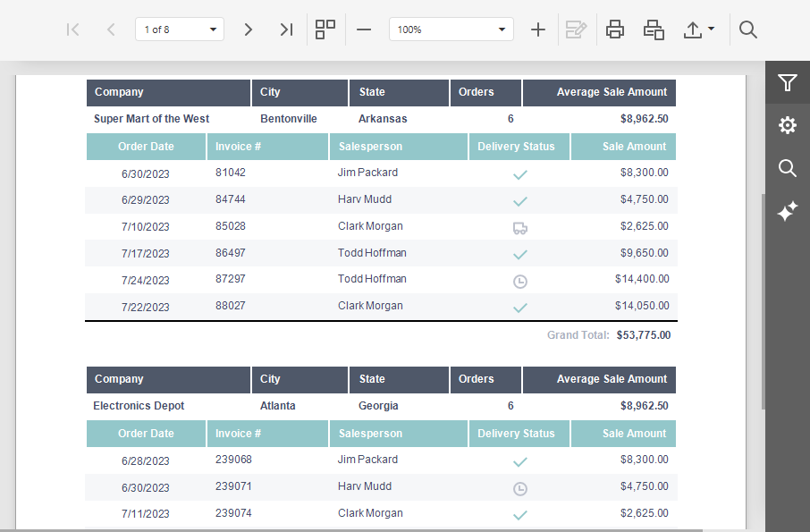Toggle multipage view mode
Screen dimensions: 810x532
point(325,30)
